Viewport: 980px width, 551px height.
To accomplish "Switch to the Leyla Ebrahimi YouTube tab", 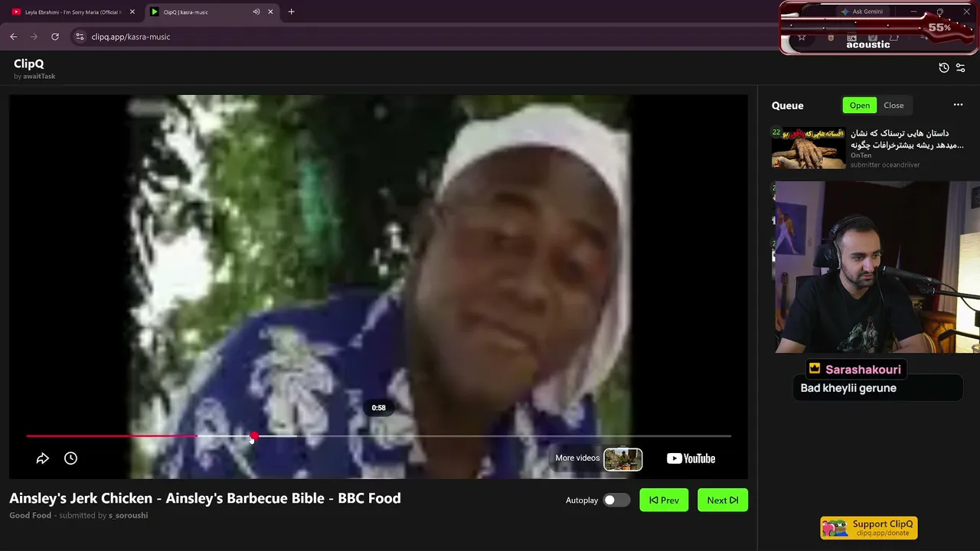I will (73, 11).
